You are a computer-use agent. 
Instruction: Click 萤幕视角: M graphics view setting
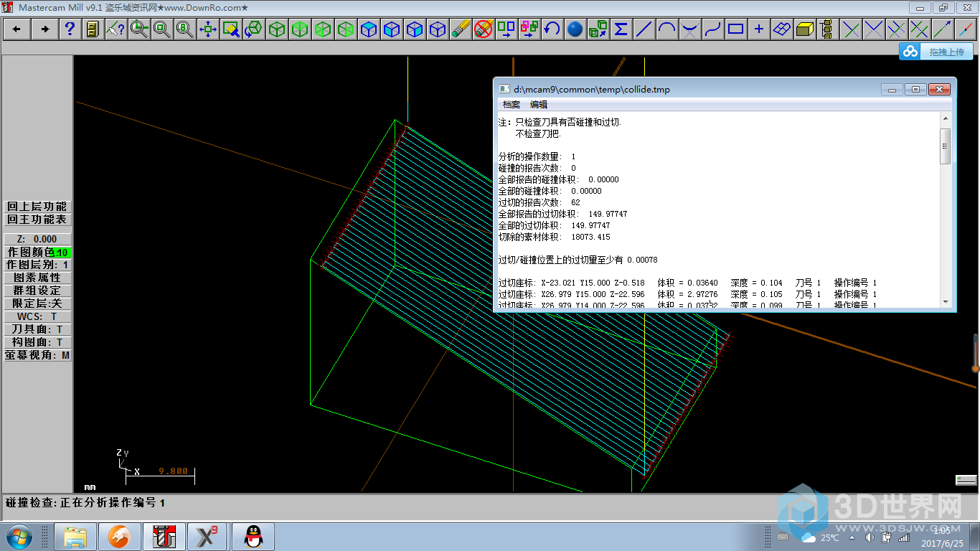click(x=37, y=355)
